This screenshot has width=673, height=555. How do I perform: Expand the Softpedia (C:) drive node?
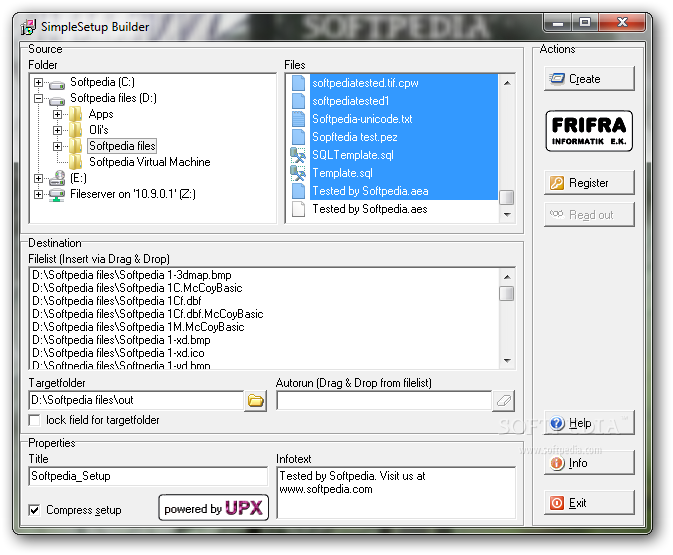click(x=39, y=82)
